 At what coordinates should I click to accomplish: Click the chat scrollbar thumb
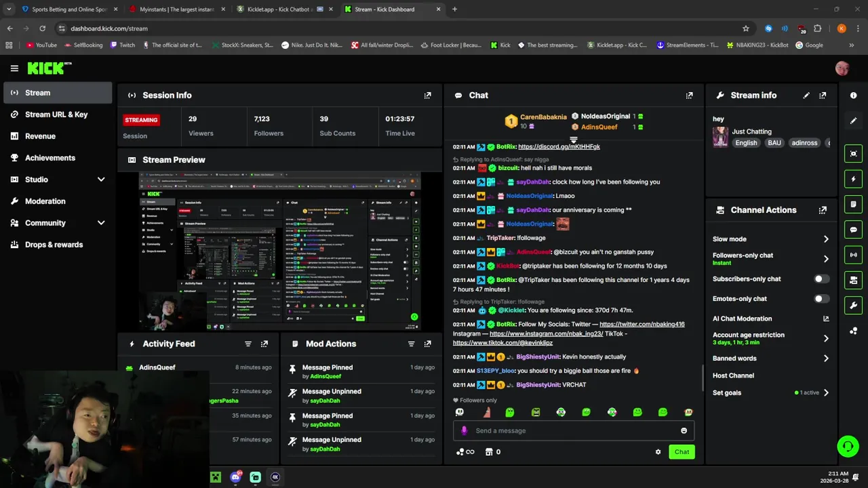coord(702,377)
